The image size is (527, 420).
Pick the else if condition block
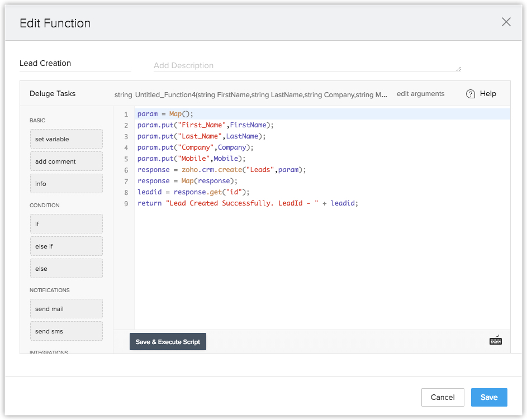coord(66,246)
